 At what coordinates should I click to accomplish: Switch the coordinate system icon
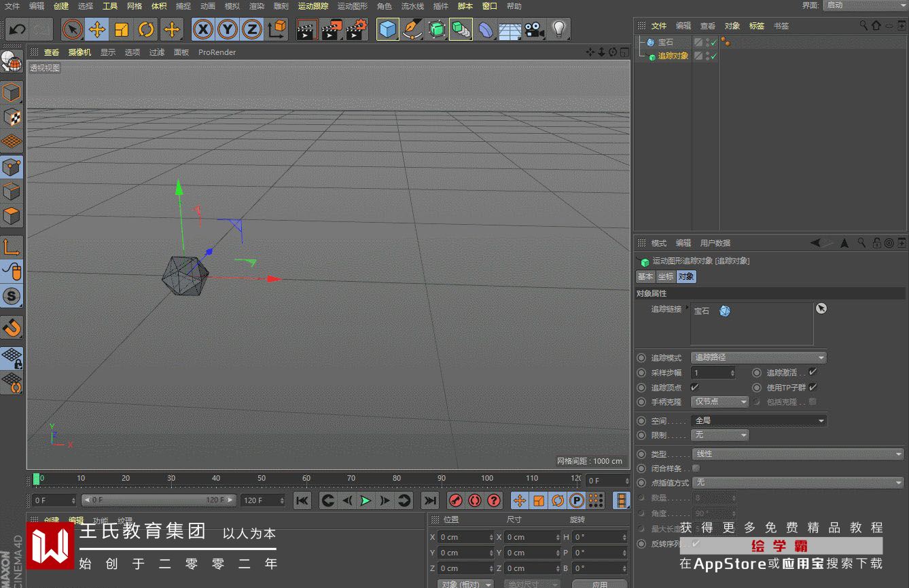coord(277,29)
